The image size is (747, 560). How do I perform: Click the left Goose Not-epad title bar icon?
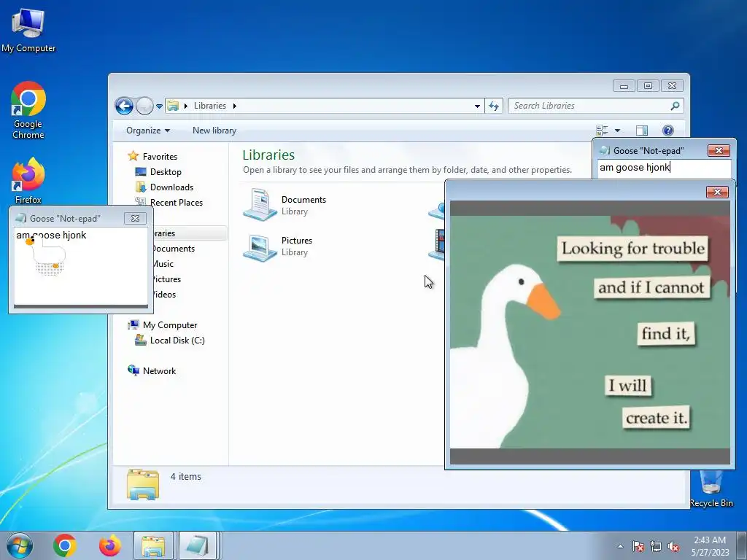[20, 218]
